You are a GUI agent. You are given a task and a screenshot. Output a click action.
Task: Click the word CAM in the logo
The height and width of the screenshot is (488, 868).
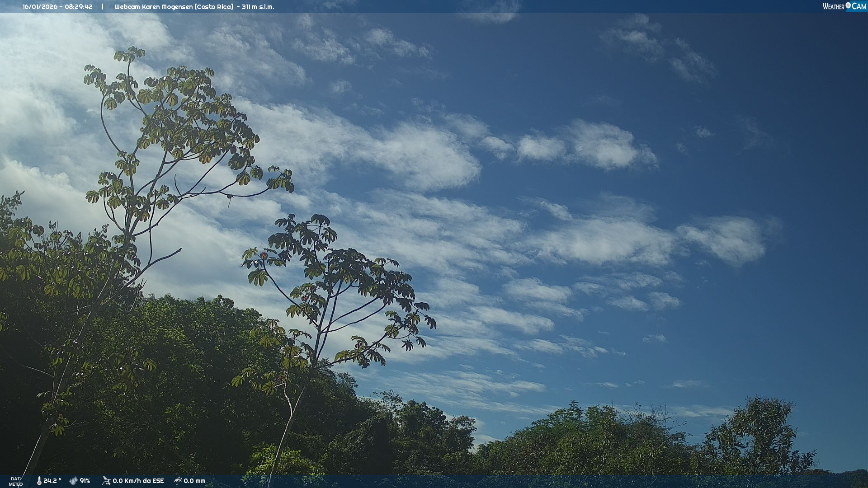point(859,6)
